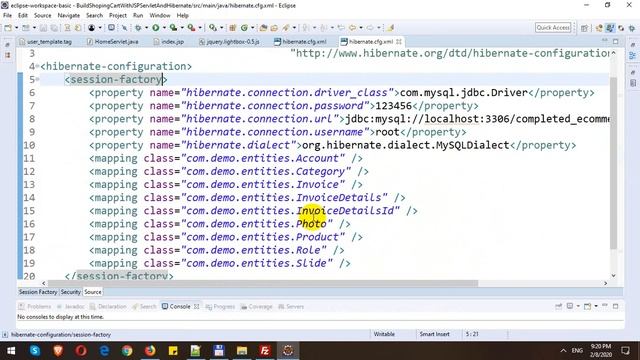Click the Save All toolbar icon
Screen dimensions: 640x360
53,28
